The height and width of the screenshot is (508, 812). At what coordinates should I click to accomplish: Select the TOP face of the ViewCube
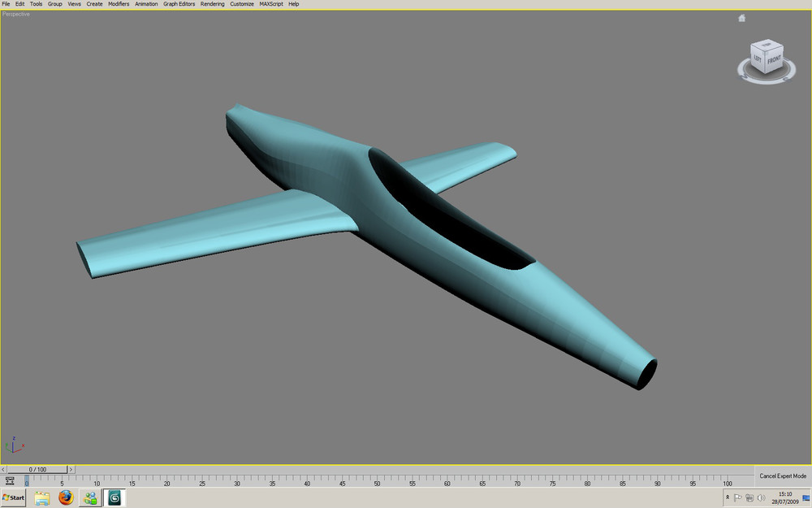click(767, 45)
